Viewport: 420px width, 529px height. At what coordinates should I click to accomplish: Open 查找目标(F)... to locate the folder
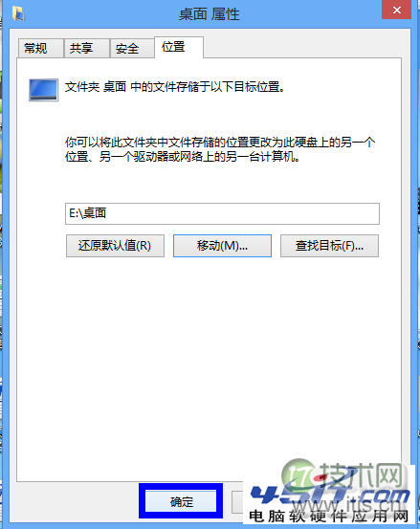point(329,246)
